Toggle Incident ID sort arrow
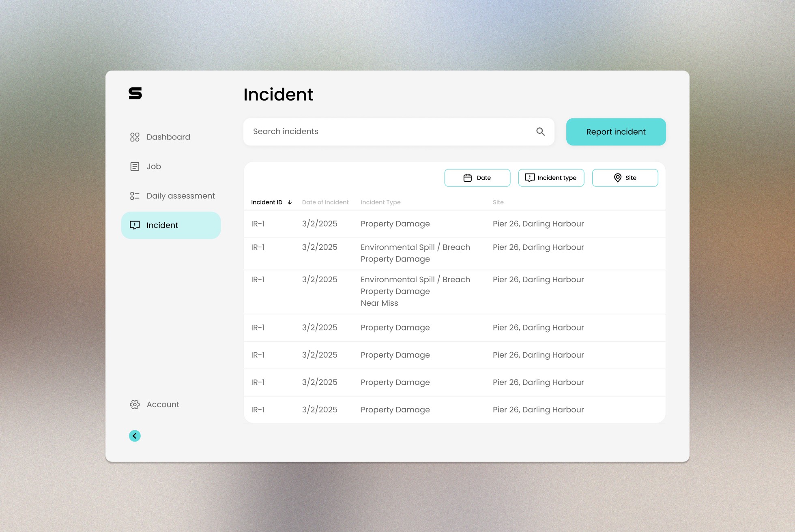The height and width of the screenshot is (532, 795). click(x=290, y=202)
